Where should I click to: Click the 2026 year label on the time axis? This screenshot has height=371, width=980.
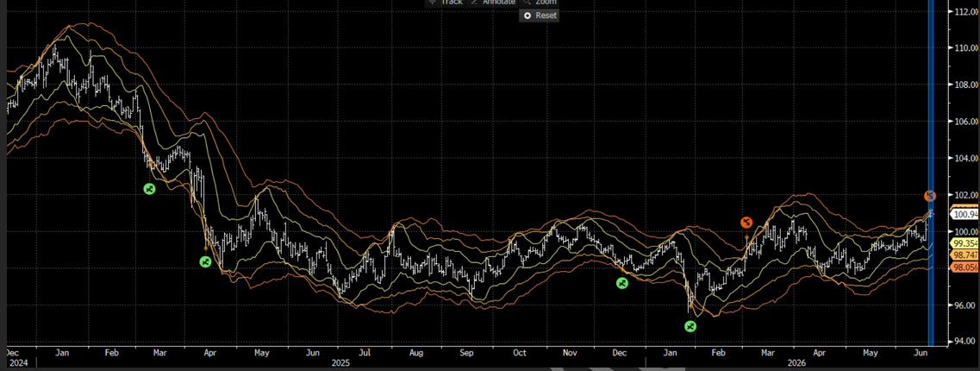(x=796, y=363)
